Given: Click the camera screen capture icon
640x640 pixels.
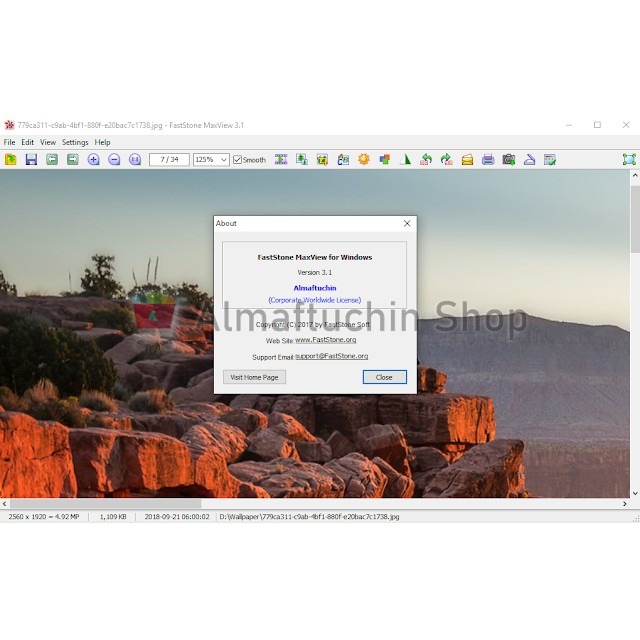Looking at the screenshot, I should [509, 159].
